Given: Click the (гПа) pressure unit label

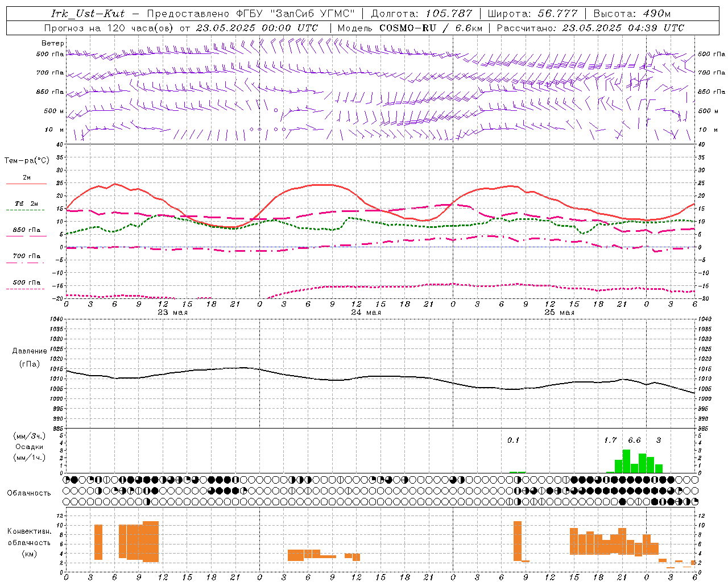Looking at the screenshot, I should click(x=30, y=364).
